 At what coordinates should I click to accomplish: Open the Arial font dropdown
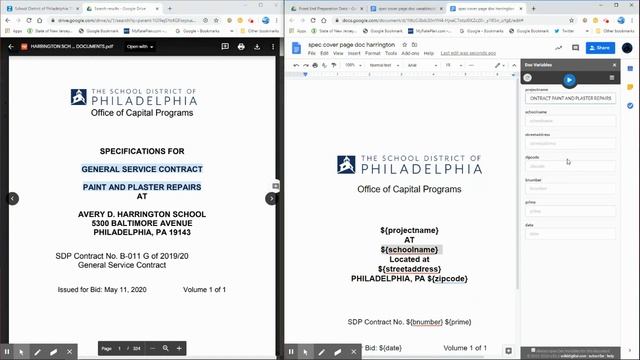(422, 65)
